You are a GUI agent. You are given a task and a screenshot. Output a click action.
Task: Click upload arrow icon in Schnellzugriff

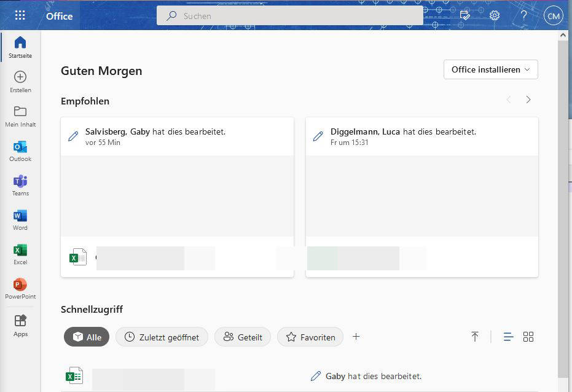pos(474,337)
